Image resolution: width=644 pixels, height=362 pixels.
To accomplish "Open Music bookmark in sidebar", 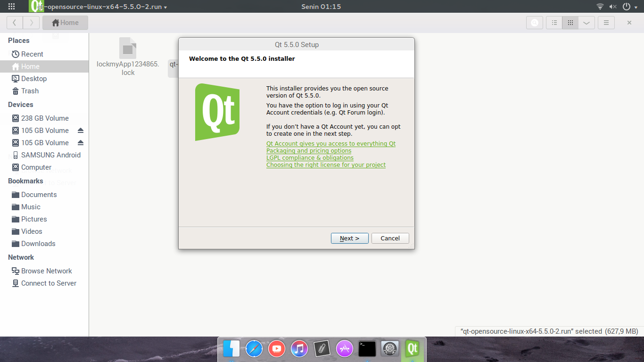I will pos(44,207).
